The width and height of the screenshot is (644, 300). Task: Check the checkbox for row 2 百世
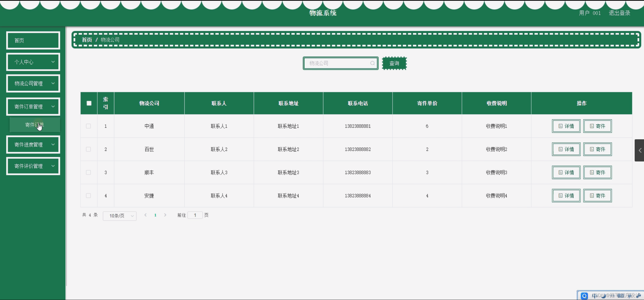(x=88, y=149)
